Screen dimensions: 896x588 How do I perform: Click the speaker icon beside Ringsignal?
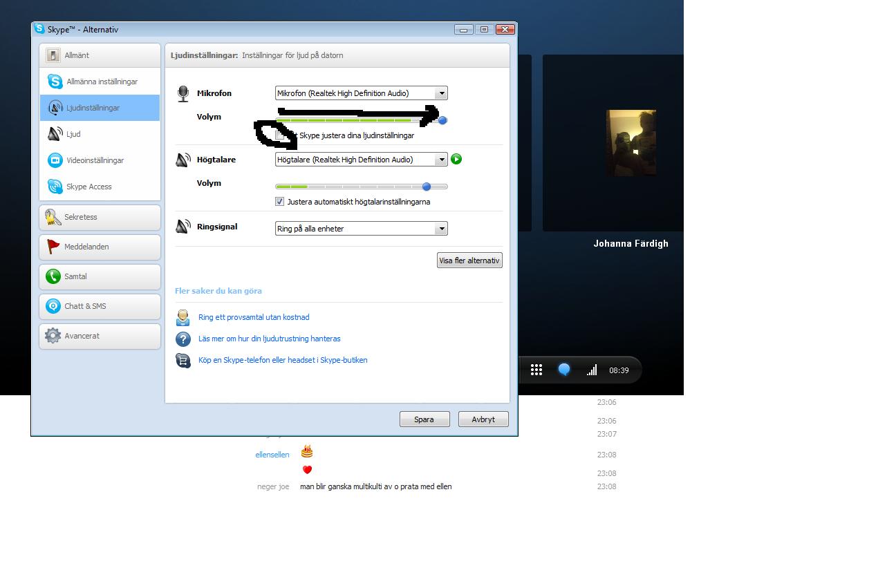point(183,226)
